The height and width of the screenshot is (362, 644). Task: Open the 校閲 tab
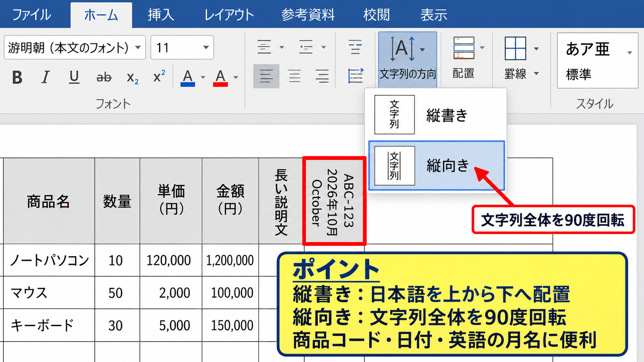(x=376, y=15)
